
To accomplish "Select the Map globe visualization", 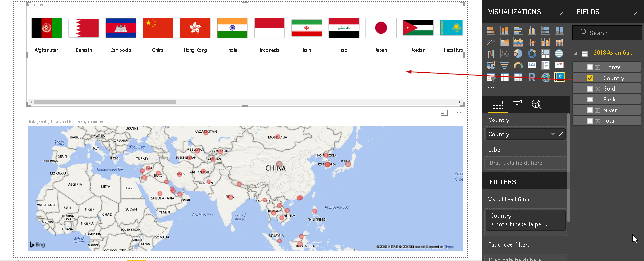I will [559, 54].
